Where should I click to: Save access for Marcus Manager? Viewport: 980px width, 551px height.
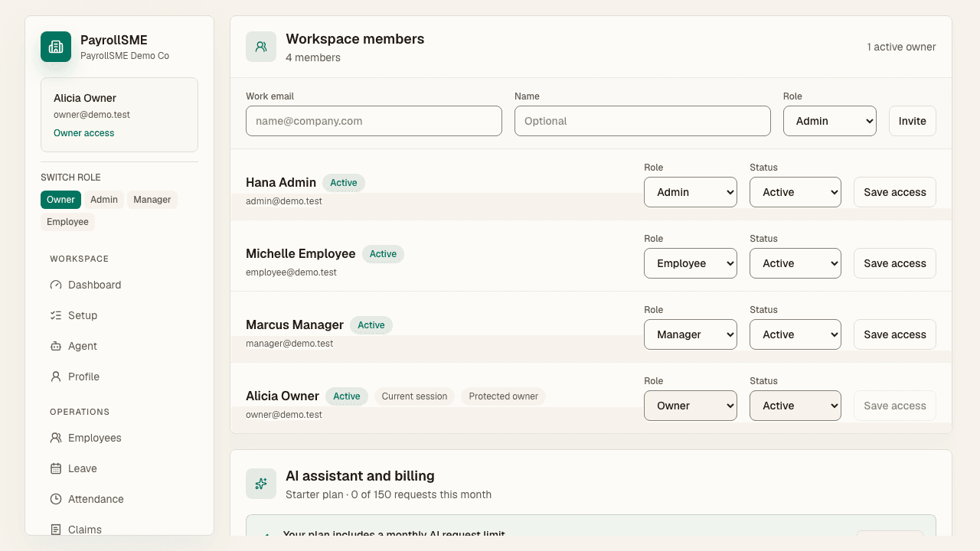(x=895, y=334)
